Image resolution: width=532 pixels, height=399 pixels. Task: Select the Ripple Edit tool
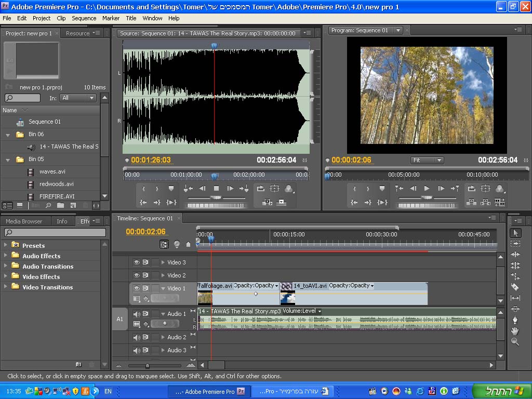pyautogui.click(x=515, y=254)
